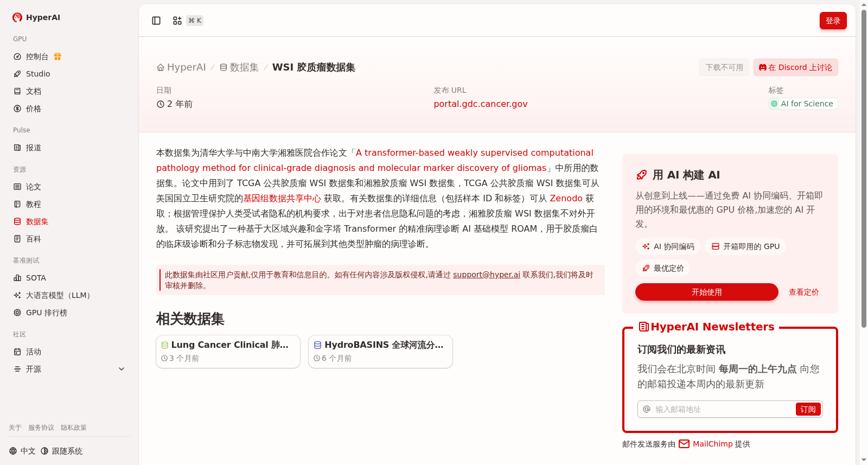The width and height of the screenshot is (868, 465).
Task: Click the 数据集 database icon in the sidebar
Action: click(x=17, y=221)
